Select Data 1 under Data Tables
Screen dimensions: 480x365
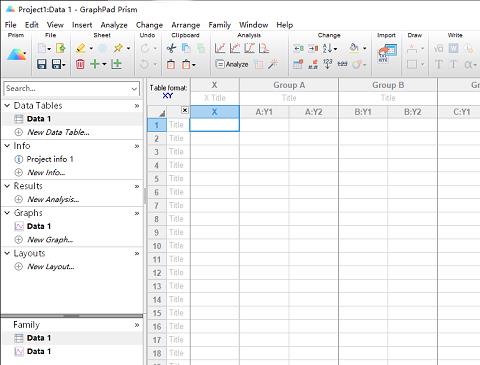click(39, 119)
